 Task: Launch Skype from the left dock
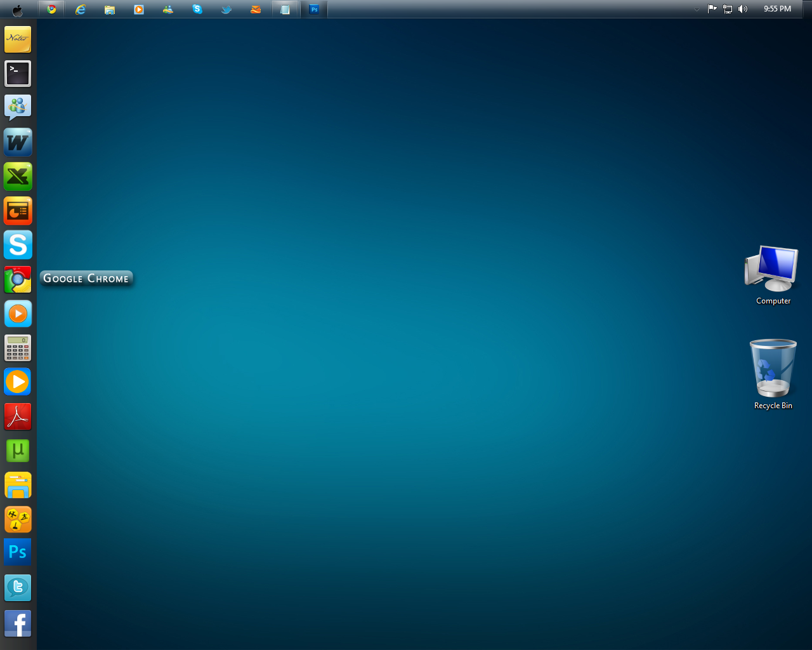coord(17,244)
